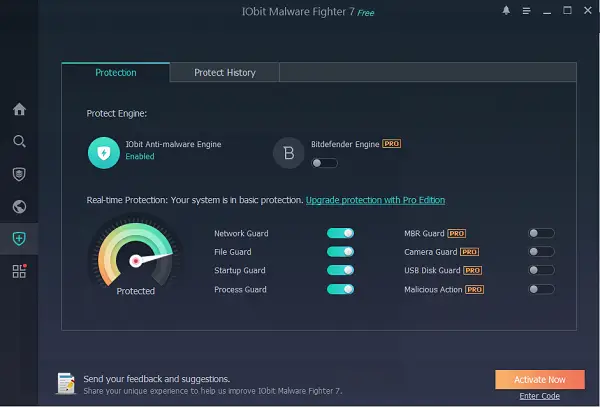Click the IObit Anti-malware Engine shield icon
Viewport: 600px width, 407px height.
[104, 153]
